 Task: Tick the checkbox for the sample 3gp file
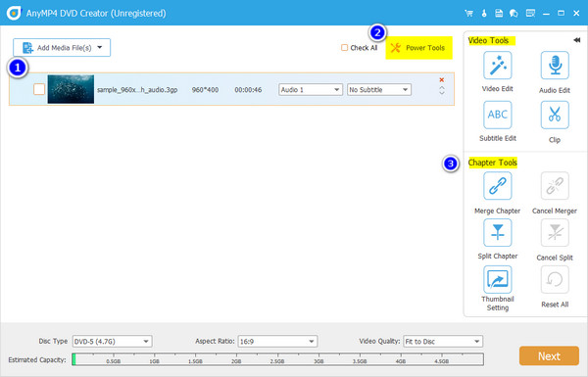tap(39, 89)
